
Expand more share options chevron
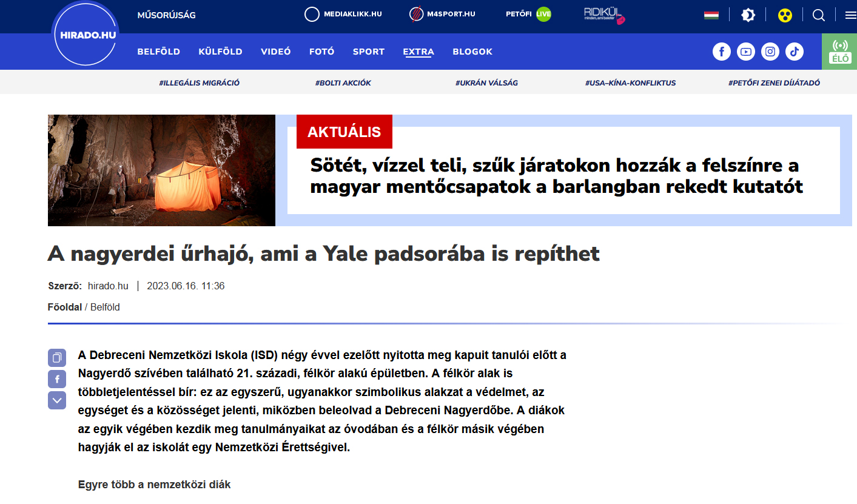click(x=57, y=400)
